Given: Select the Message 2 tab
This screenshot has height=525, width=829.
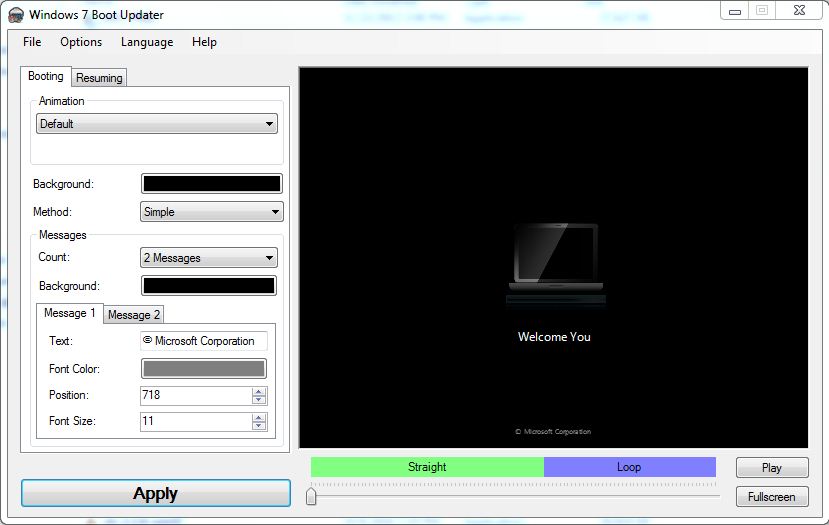Looking at the screenshot, I should (x=134, y=315).
